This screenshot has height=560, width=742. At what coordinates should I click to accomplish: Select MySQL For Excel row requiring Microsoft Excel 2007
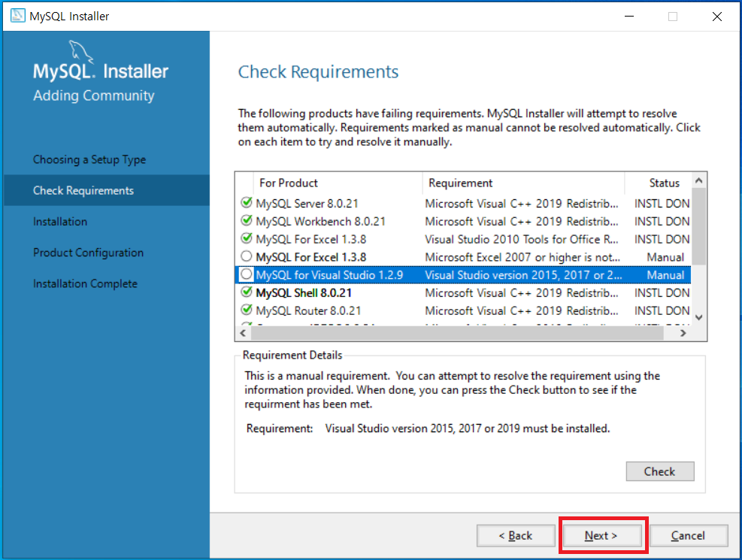pos(463,257)
